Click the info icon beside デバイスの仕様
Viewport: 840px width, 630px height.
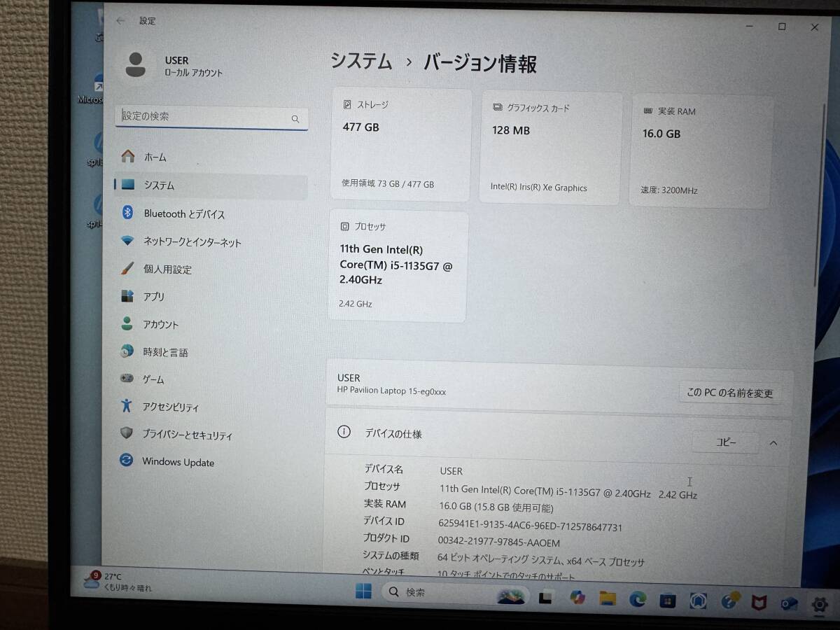[x=344, y=432]
